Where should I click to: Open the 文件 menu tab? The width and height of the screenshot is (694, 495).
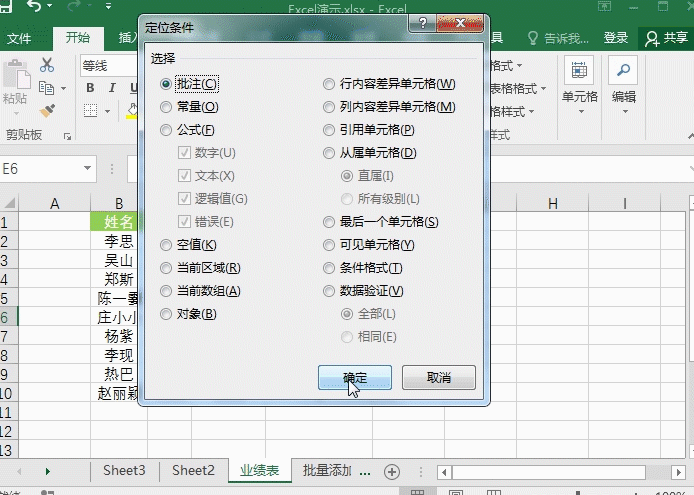19,39
